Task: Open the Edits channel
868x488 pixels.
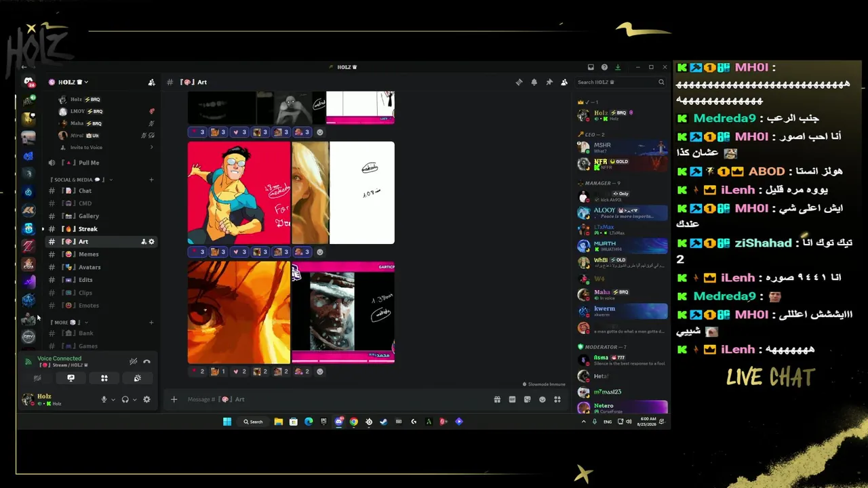Action: pos(101,280)
